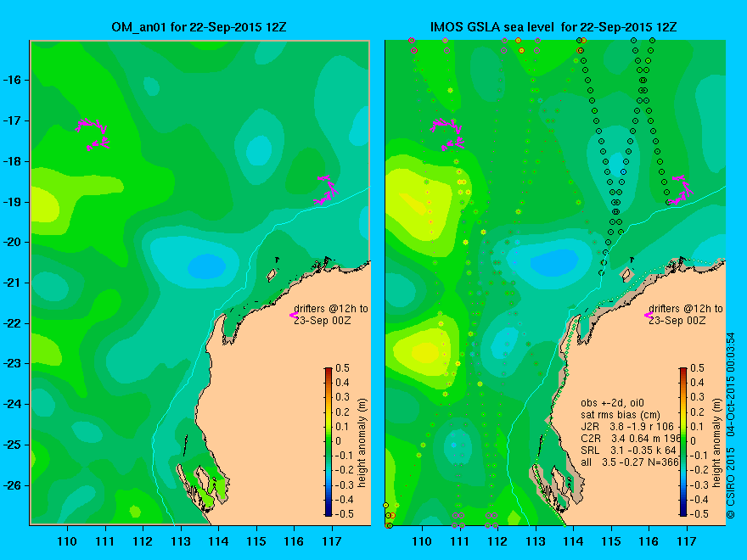Click longitude 117 under the IMOS GSLA panel

[x=687, y=541]
